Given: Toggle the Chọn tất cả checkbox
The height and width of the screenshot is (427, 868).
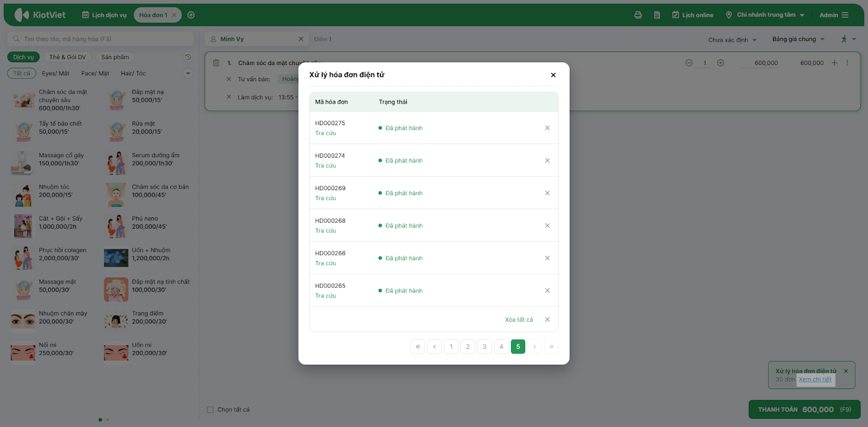Looking at the screenshot, I should pyautogui.click(x=210, y=410).
